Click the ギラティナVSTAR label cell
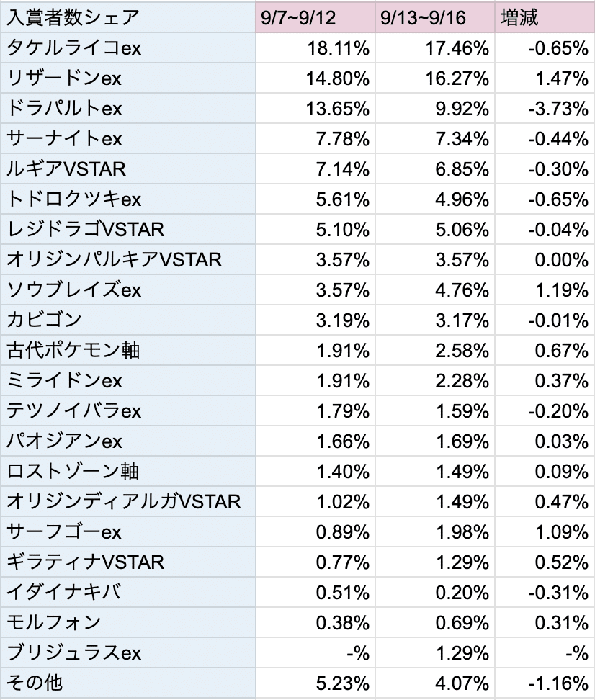Viewport: 595px width, 700px height. pyautogui.click(x=128, y=562)
